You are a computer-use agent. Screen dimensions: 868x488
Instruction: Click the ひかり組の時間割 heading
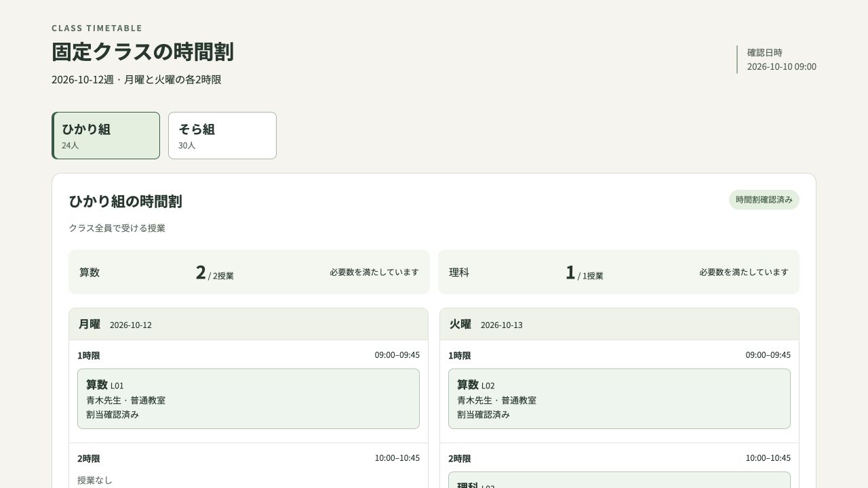pos(125,201)
